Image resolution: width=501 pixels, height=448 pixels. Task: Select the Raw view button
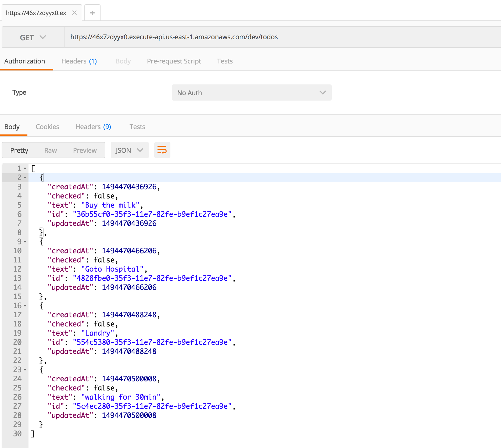[51, 150]
